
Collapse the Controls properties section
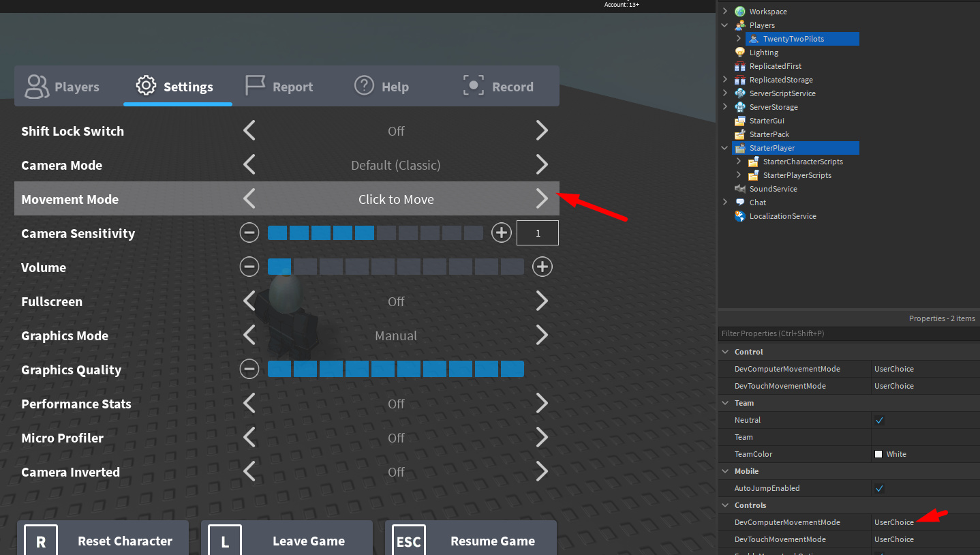pyautogui.click(x=725, y=505)
